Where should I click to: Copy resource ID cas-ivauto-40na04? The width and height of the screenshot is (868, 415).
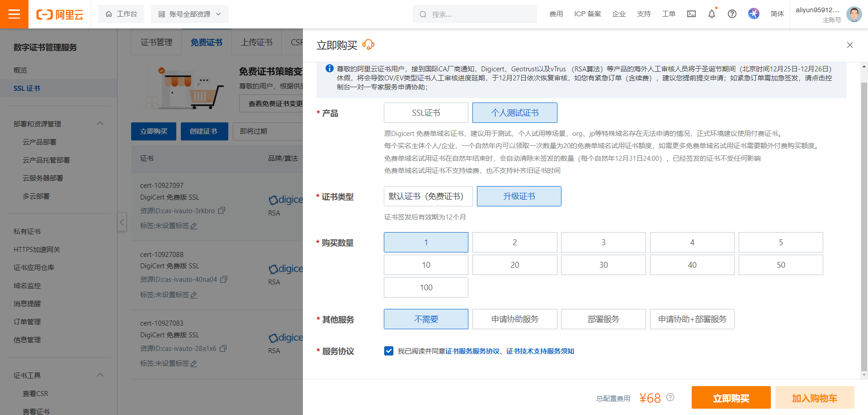pos(224,279)
